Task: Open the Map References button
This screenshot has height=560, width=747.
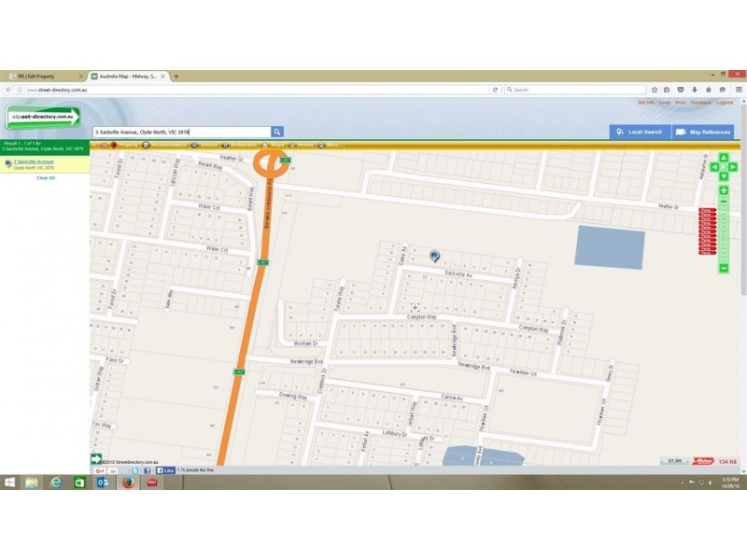Action: 703,133
